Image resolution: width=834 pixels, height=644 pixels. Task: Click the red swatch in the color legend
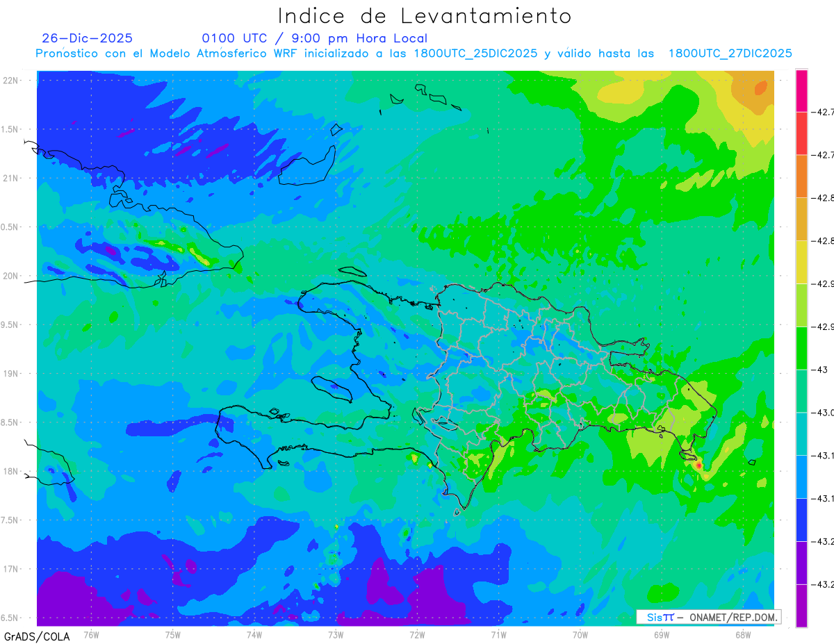click(x=801, y=133)
